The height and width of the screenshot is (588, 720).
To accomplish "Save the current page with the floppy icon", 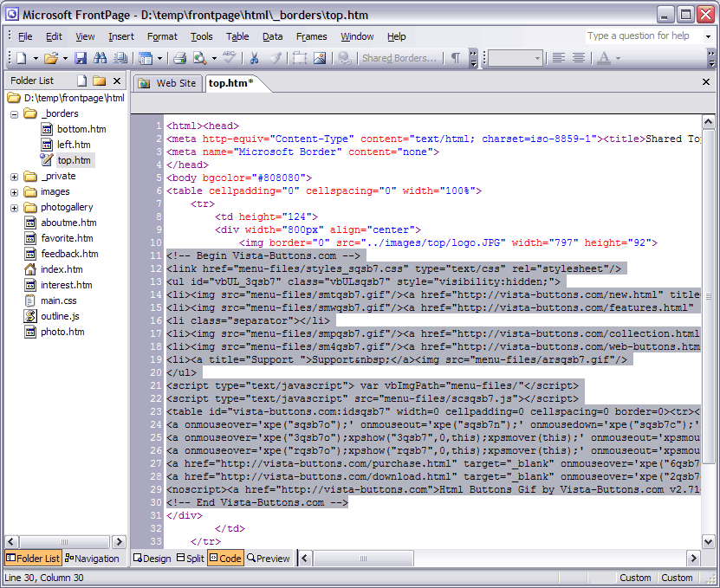I will pyautogui.click(x=81, y=58).
